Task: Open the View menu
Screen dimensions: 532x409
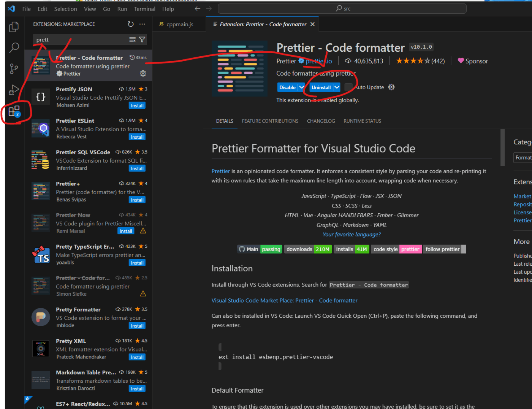Action: [x=90, y=9]
